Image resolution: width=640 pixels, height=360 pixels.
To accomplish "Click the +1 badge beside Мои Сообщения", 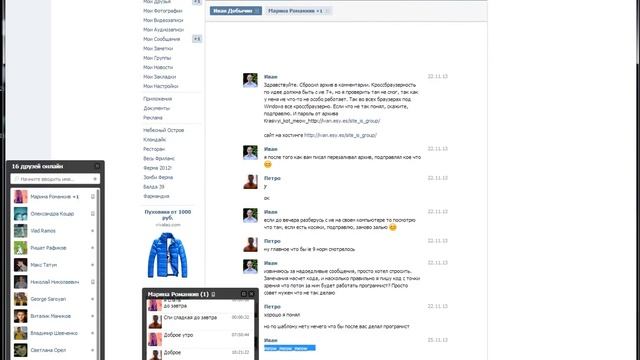I will point(197,39).
